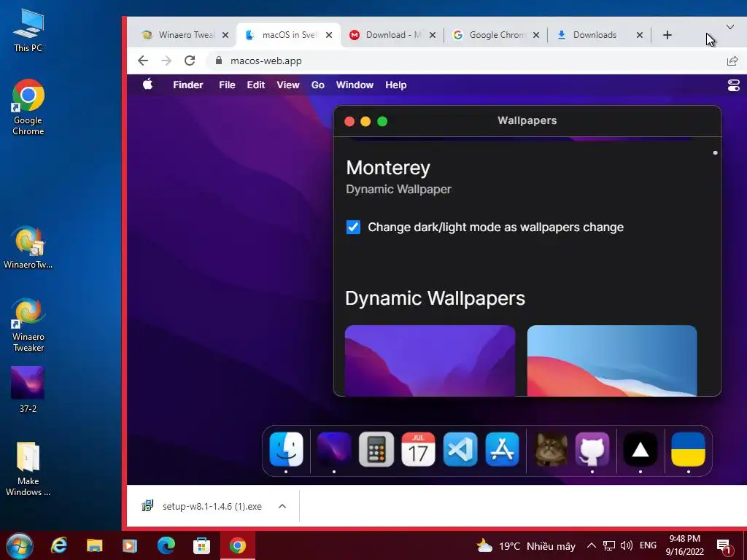The height and width of the screenshot is (560, 747).
Task: Select the WinaeroTw... installer desktop icon
Action: [28, 248]
